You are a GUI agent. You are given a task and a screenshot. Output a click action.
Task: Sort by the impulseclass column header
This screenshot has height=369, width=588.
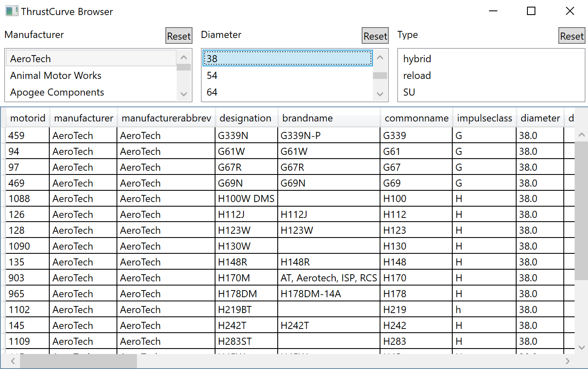click(x=484, y=118)
